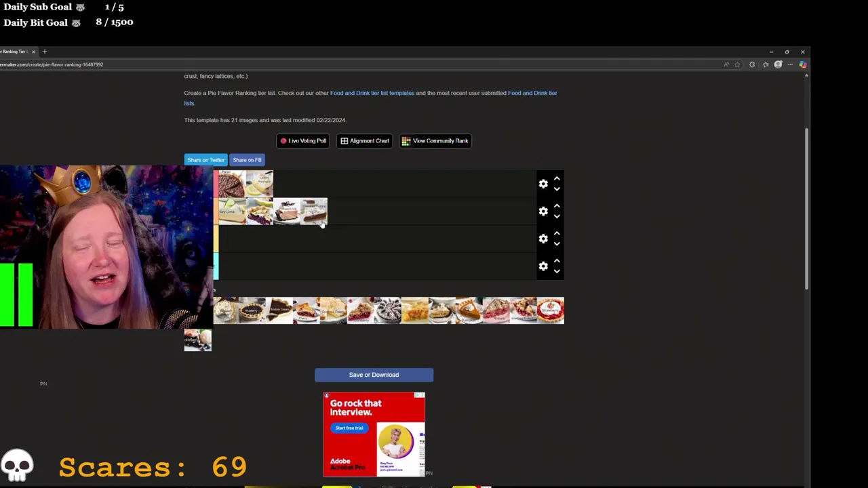Open View Community Rank

[435, 141]
